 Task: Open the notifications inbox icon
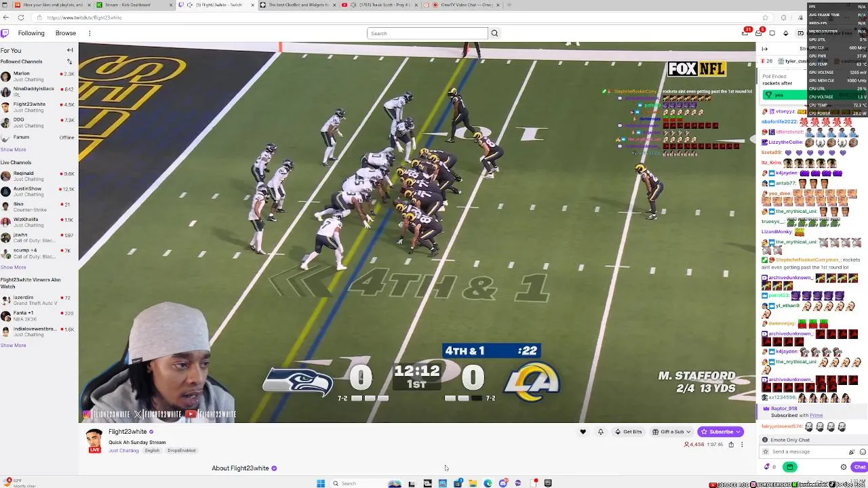(759, 33)
